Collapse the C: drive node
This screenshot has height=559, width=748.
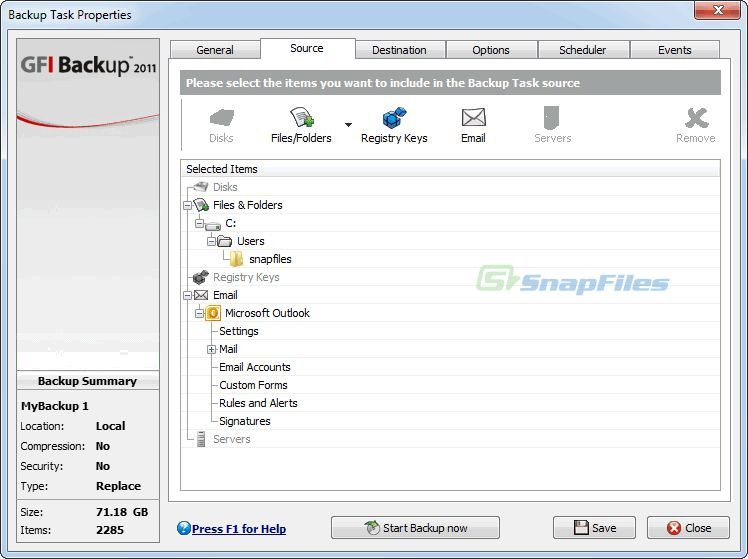pos(199,223)
